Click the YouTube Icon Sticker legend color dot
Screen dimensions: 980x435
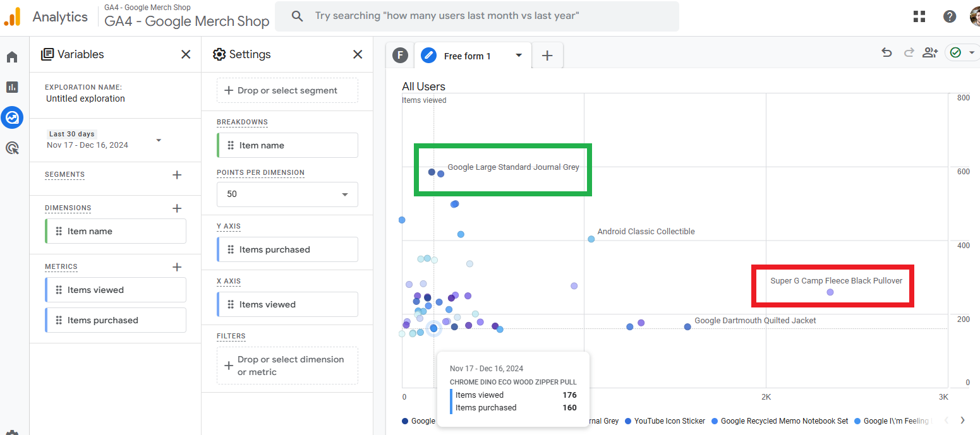[x=628, y=421]
